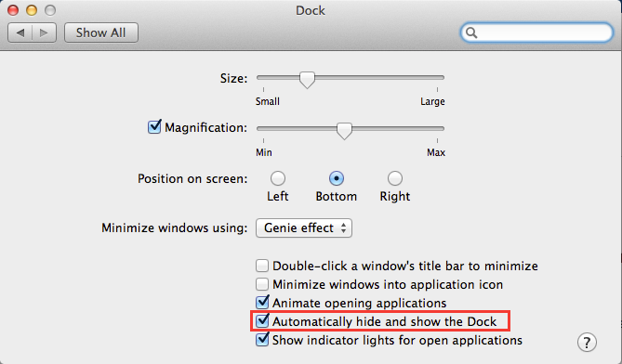Viewport: 622px width, 364px height.
Task: Uncheck Animate opening applications
Action: click(x=262, y=302)
